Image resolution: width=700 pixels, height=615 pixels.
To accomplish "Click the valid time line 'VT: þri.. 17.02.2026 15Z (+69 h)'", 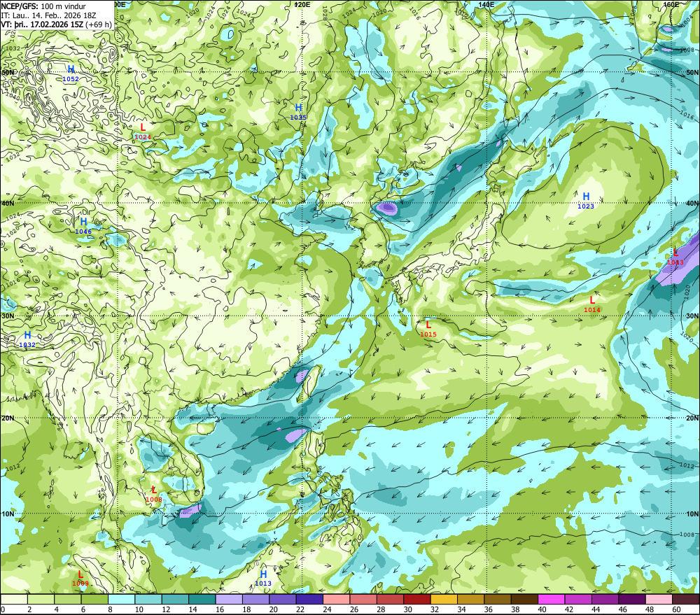I will pos(56,24).
